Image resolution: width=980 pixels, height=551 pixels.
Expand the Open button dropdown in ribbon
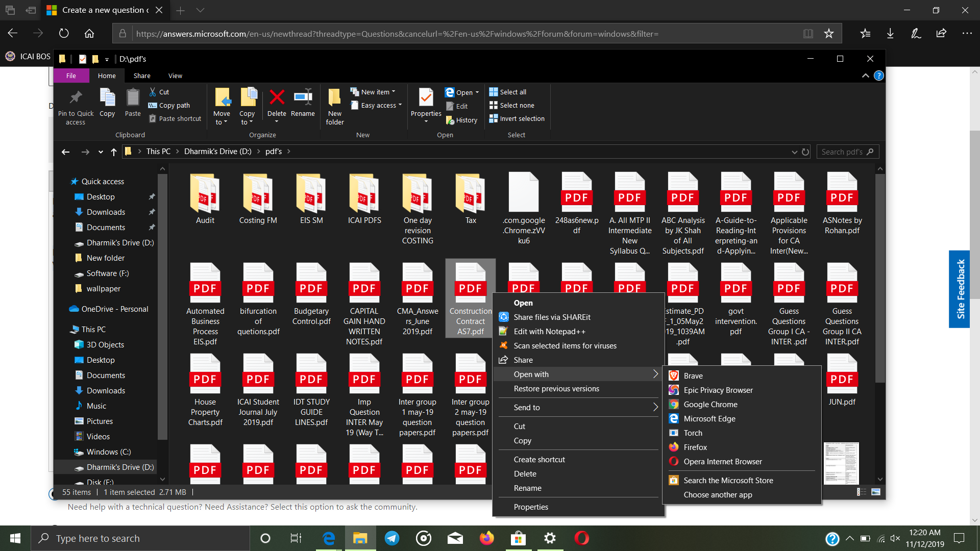[x=477, y=92]
